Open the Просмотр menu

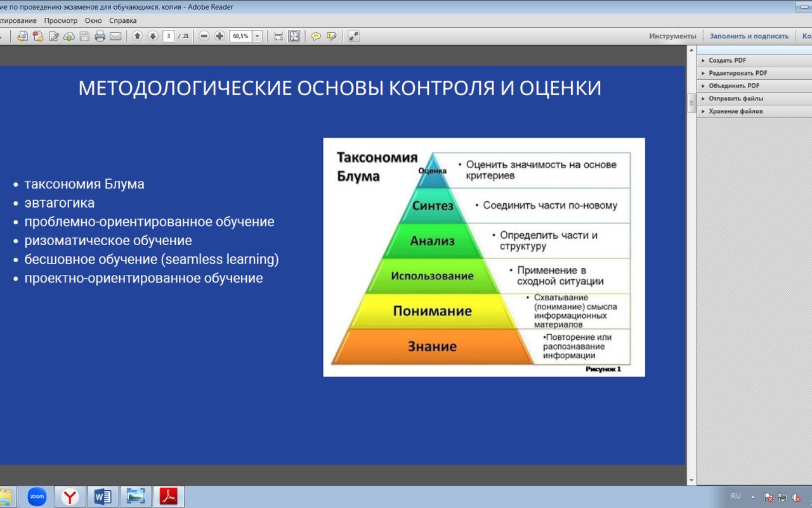point(60,20)
